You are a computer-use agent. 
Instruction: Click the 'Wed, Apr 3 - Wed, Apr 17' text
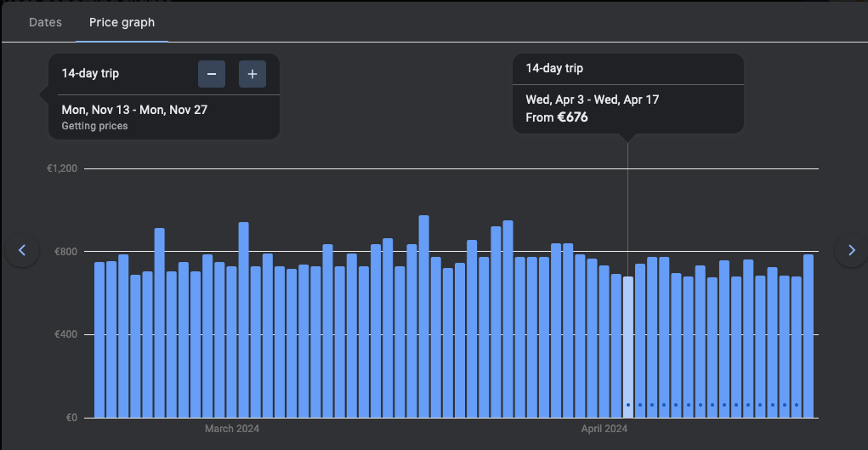point(593,100)
